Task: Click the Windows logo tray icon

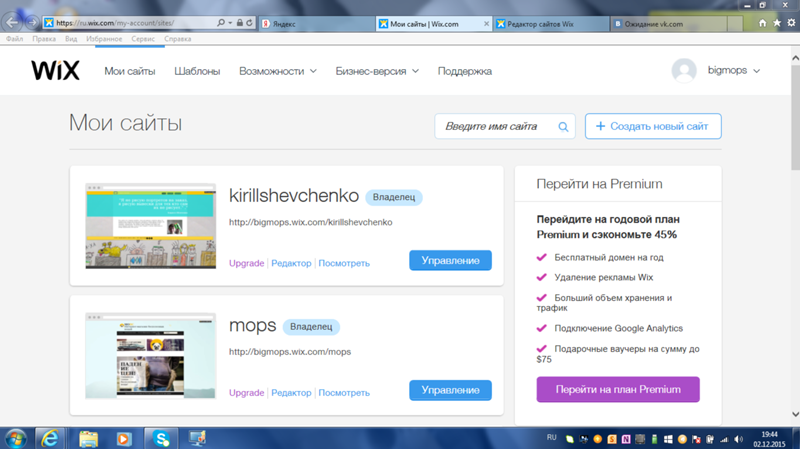Action: (x=668, y=439)
